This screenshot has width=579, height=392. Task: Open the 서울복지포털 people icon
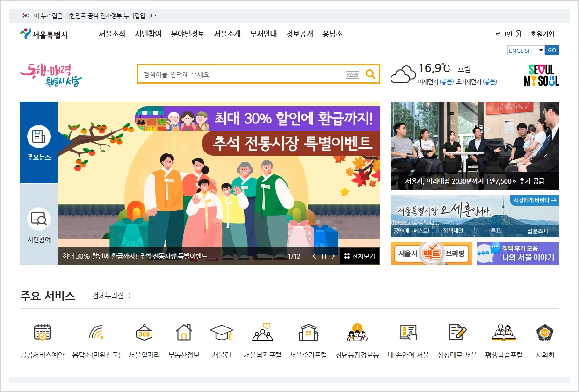tap(262, 332)
